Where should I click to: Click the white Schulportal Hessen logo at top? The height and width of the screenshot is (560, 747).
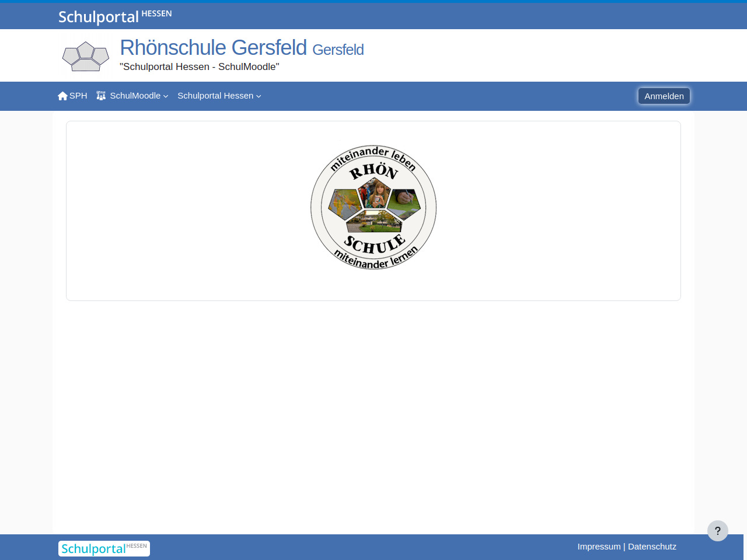coord(115,16)
